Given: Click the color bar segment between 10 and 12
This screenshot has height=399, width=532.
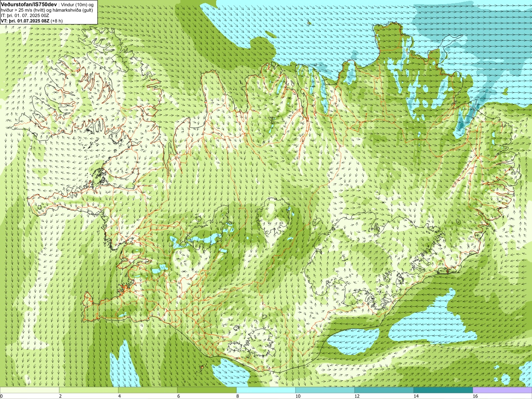Looking at the screenshot, I should click(325, 390).
